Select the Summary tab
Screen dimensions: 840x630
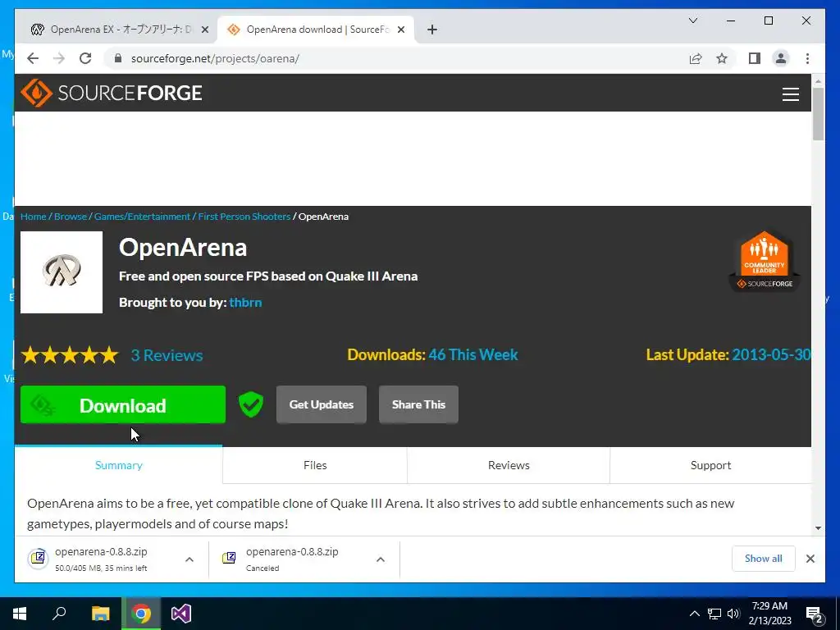[x=118, y=465]
